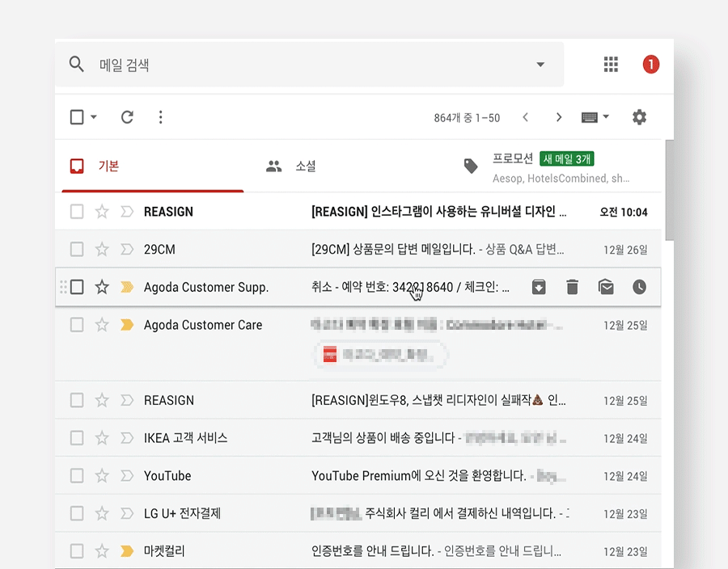The image size is (728, 569).
Task: Click the 864개 중 1–50 count
Action: 467,118
